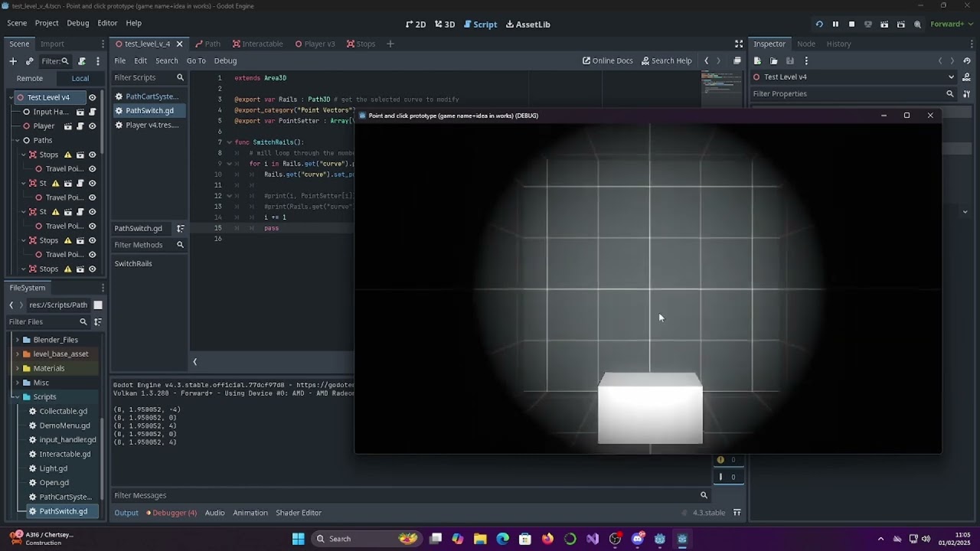Toggle the floating script editor window icon

tap(737, 60)
